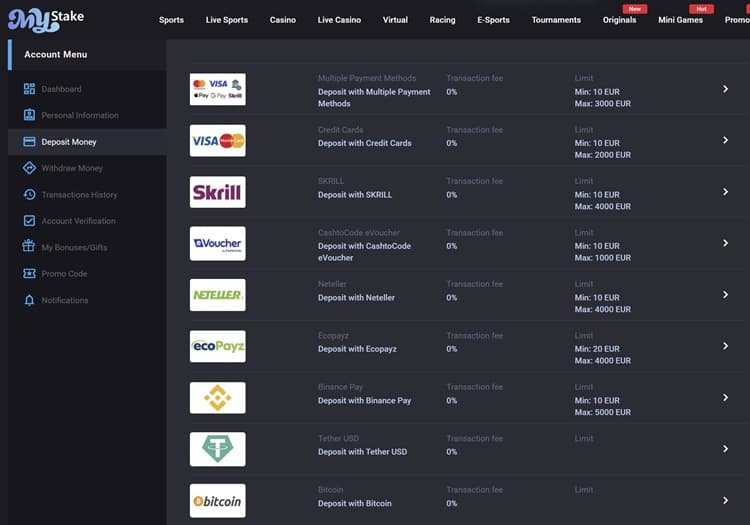Viewport: 750px width, 525px height.
Task: Choose Deposit with Tether USD
Action: 363,452
